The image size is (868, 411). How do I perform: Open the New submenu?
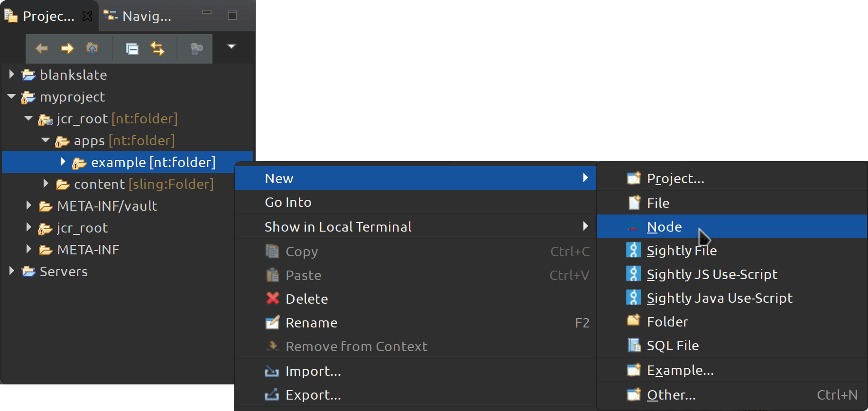point(416,178)
